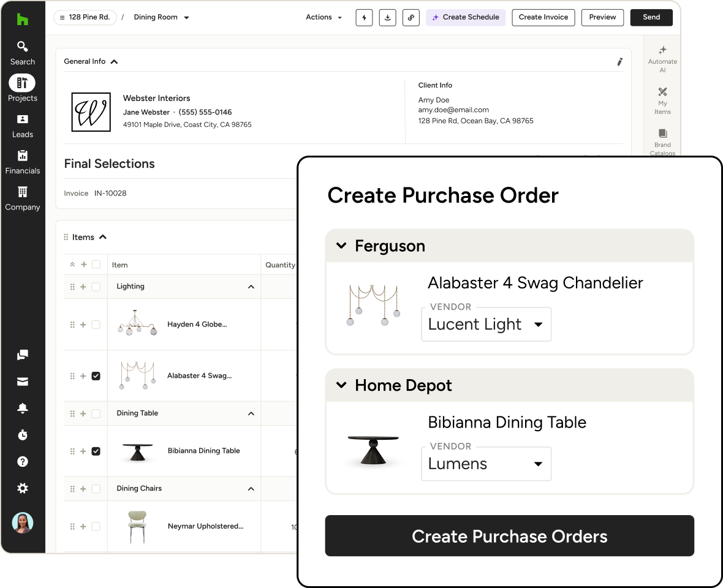Edit General Info with pencil icon
Screen dimensions: 723x588
(x=619, y=62)
